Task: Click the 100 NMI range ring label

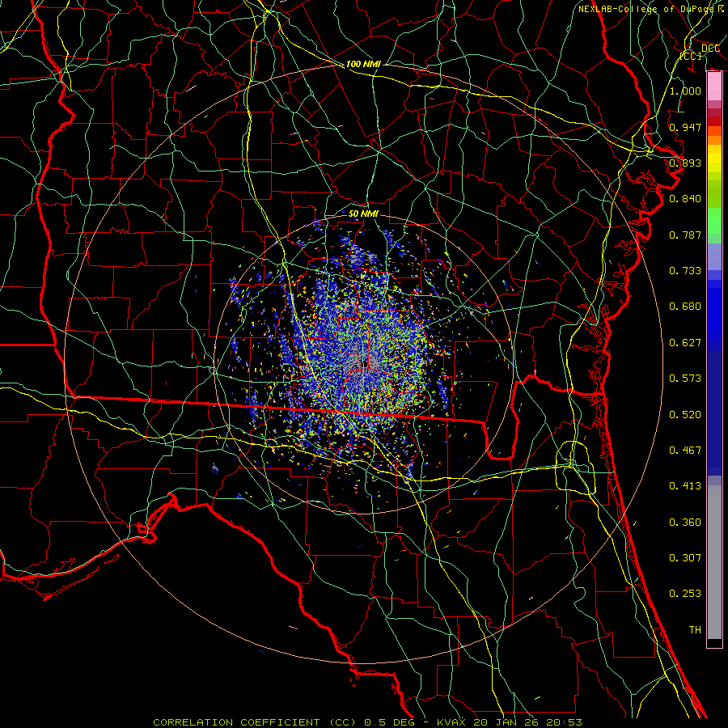Action: (x=363, y=64)
